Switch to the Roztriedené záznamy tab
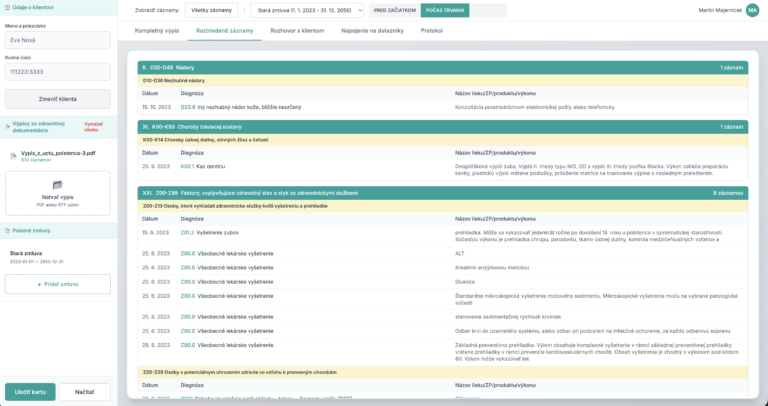 tap(225, 30)
